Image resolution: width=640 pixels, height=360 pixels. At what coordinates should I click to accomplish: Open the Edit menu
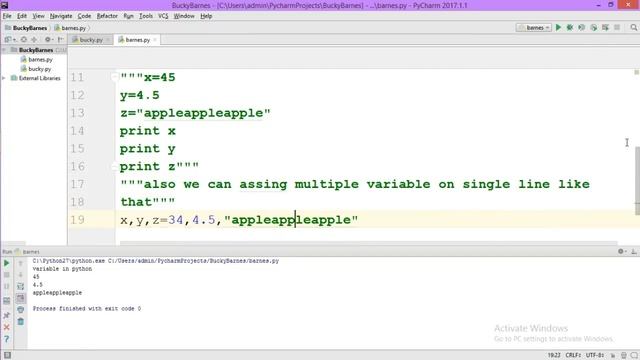pyautogui.click(x=22, y=16)
